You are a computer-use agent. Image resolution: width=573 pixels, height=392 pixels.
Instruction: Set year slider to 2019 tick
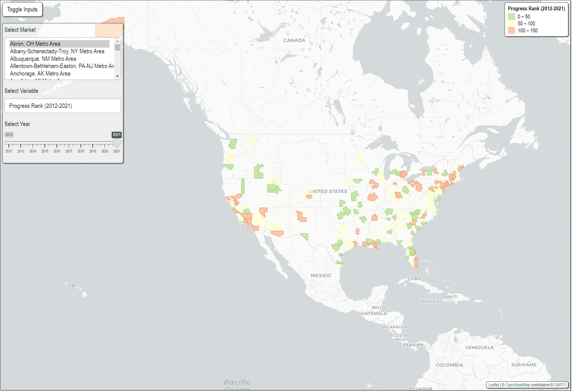tap(93, 143)
